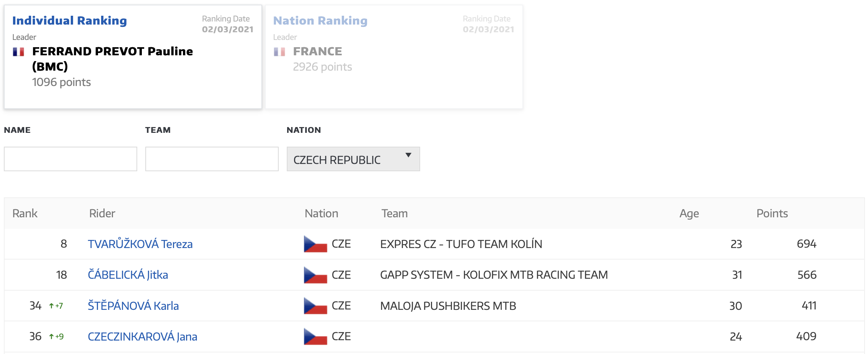Click the France flag next to Ferrand Prevot
The height and width of the screenshot is (354, 868).
(18, 51)
